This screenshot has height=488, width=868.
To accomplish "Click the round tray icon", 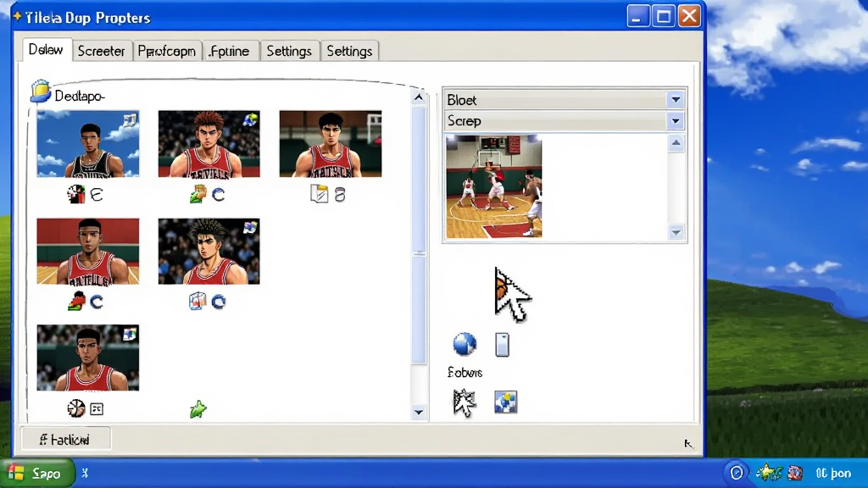I will 737,473.
